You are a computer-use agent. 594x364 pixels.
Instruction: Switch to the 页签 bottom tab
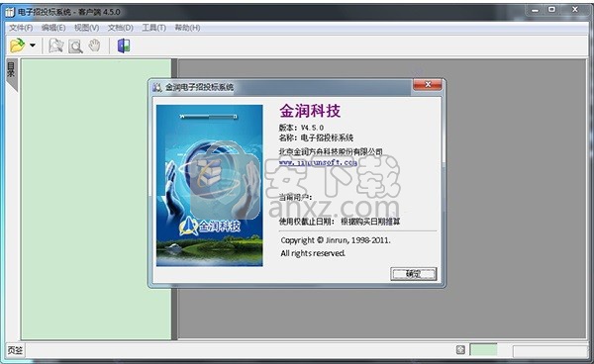tap(15, 350)
